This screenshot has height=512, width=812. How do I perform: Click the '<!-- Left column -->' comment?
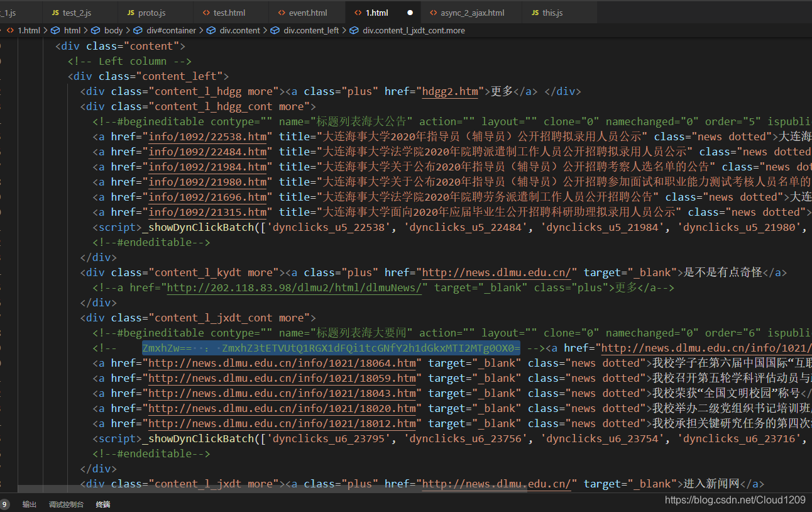click(x=129, y=62)
